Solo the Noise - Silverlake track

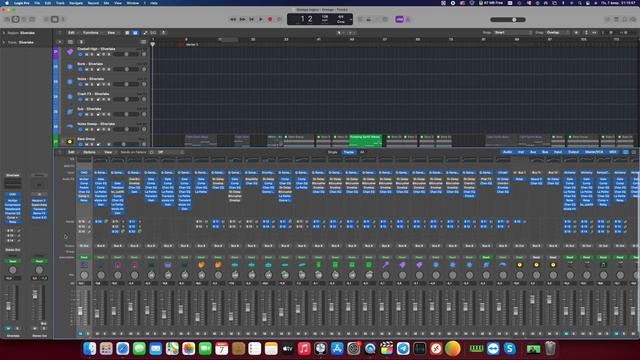pos(92,84)
